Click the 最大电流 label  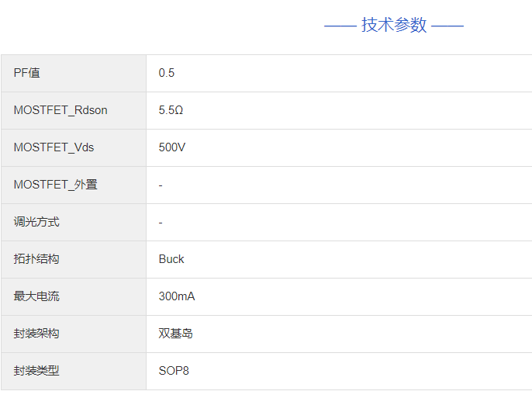[36, 296]
